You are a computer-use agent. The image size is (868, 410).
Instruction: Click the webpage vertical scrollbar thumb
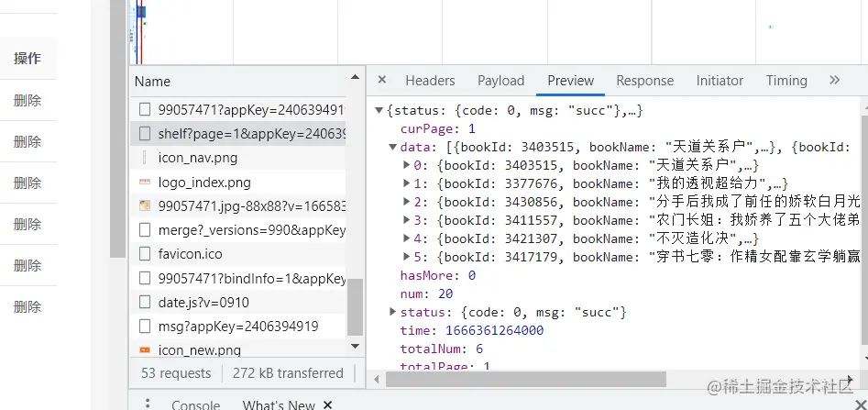point(117,128)
